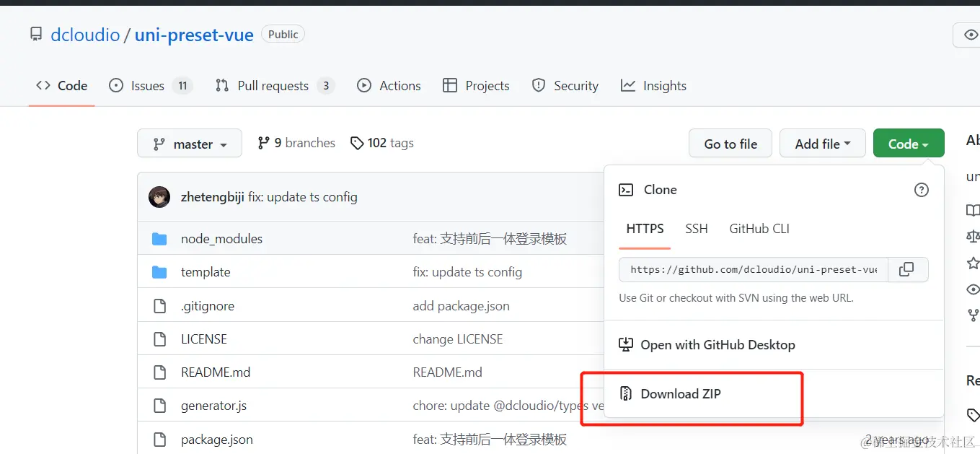This screenshot has height=454, width=980.
Task: Open the clone help question mark
Action: click(x=921, y=189)
